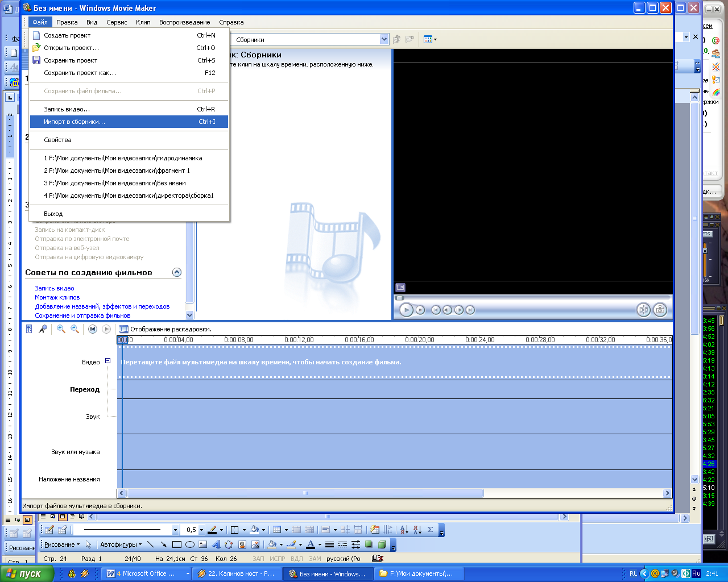Step to the next frame in the monitor
Image resolution: width=728 pixels, height=582 pixels.
coord(459,310)
